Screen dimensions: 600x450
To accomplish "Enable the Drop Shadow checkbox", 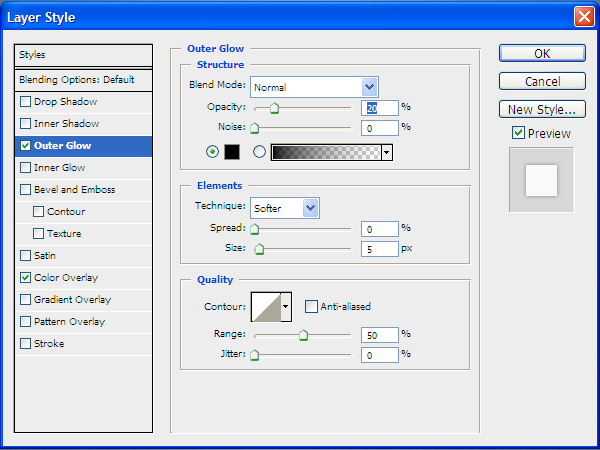I will [x=25, y=102].
